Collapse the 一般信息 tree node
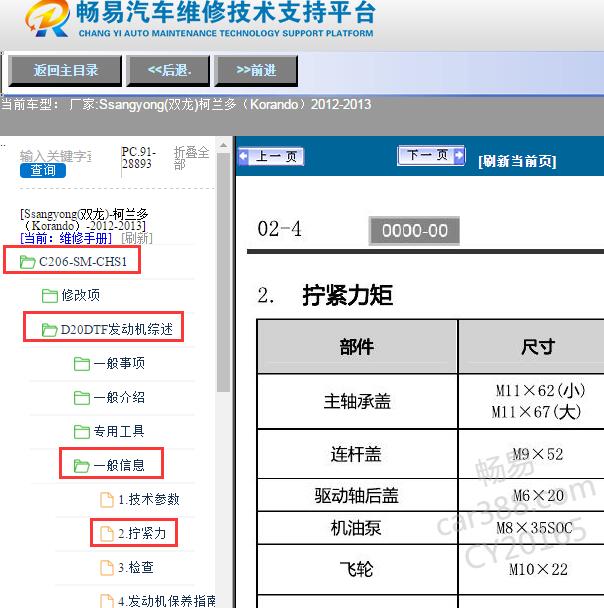Image resolution: width=604 pixels, height=608 pixels. pos(119,465)
